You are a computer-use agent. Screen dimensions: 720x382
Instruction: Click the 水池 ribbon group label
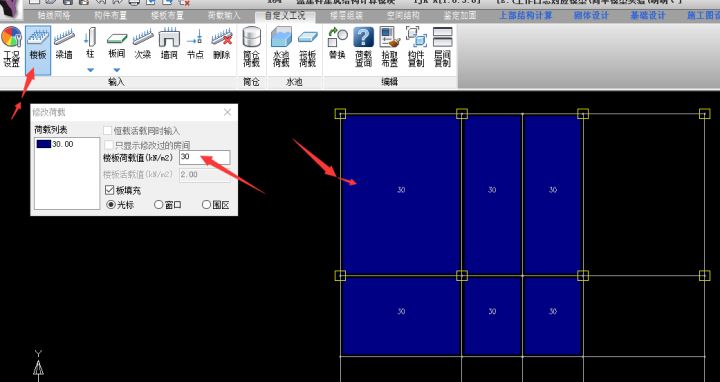(x=294, y=82)
